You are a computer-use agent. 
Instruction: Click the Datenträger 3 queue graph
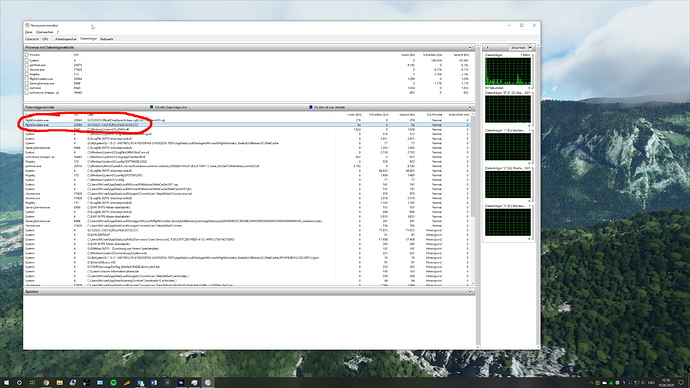pos(507,222)
